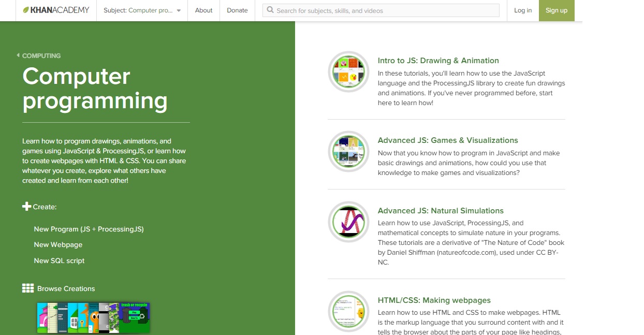Click the plus icon beside Create
Image resolution: width=644 pixels, height=335 pixels.
(x=27, y=206)
